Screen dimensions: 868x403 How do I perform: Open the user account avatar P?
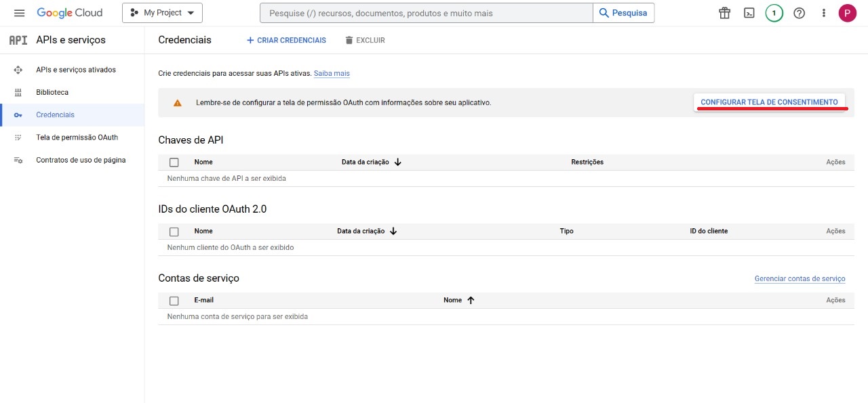(847, 13)
